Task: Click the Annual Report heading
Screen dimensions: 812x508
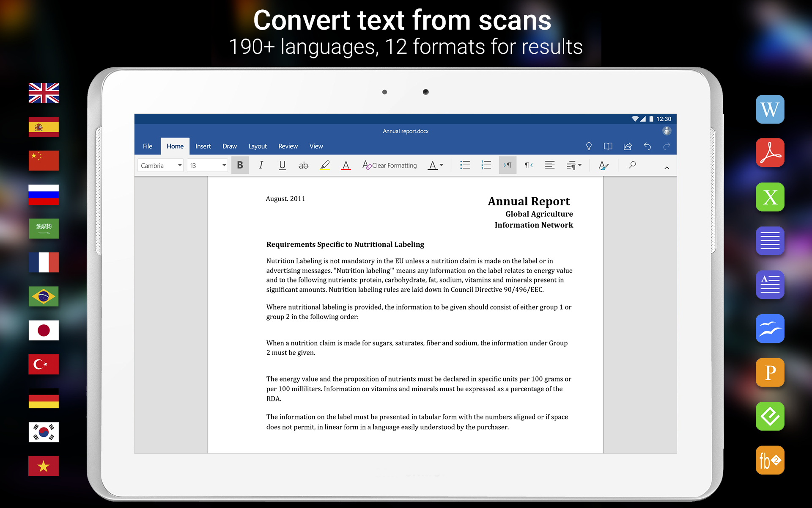Action: tap(529, 201)
